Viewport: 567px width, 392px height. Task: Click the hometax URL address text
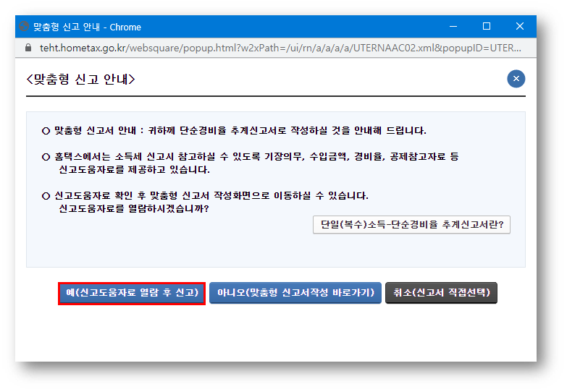click(x=280, y=48)
